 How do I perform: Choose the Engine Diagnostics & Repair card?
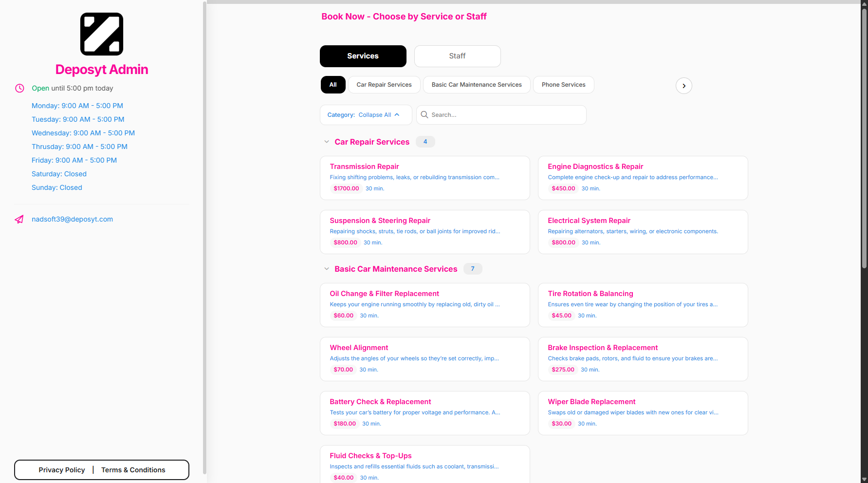point(643,178)
